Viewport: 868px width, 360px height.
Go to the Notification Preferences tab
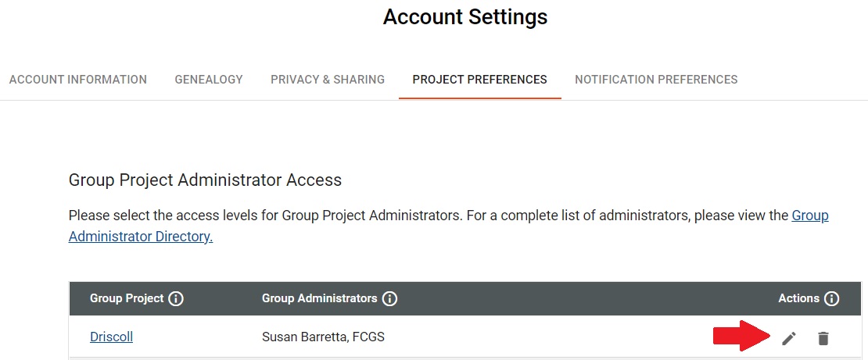[656, 80]
